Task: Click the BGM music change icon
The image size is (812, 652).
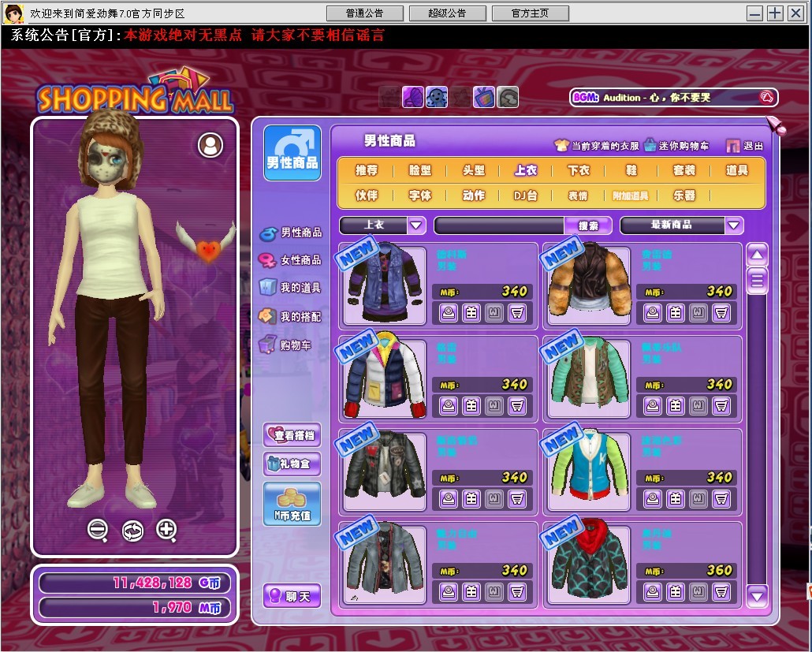Action: 765,97
